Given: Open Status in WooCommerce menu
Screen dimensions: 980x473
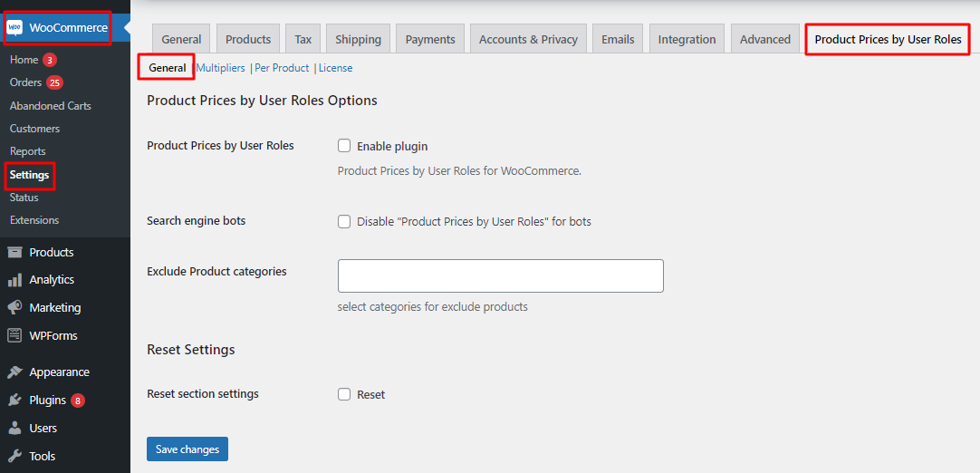Looking at the screenshot, I should pyautogui.click(x=24, y=198).
